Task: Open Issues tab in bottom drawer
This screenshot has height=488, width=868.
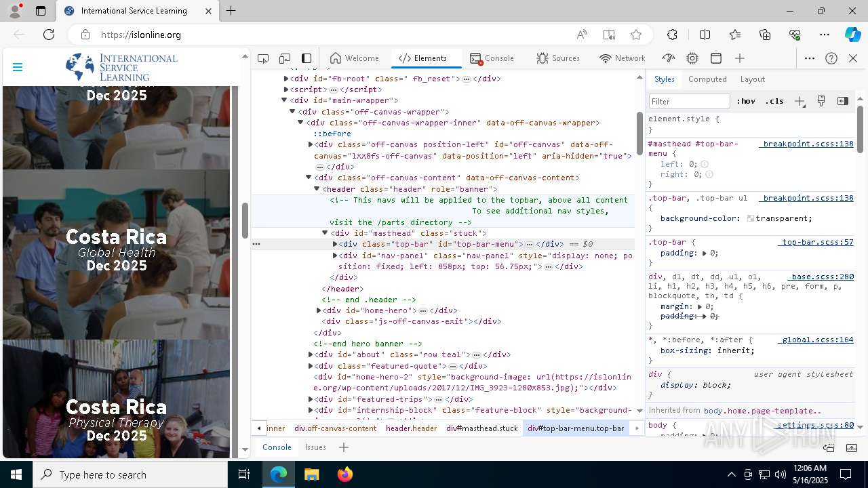Action: point(315,447)
